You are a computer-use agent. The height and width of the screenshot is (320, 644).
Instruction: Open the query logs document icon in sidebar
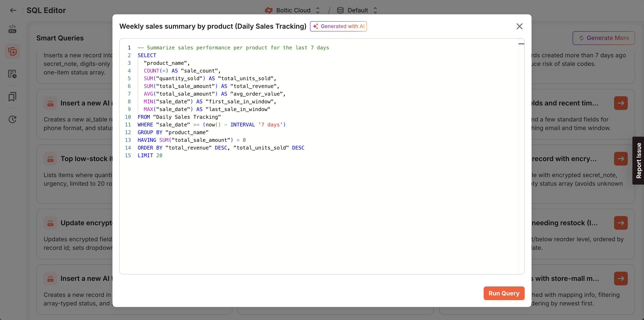[x=12, y=74]
